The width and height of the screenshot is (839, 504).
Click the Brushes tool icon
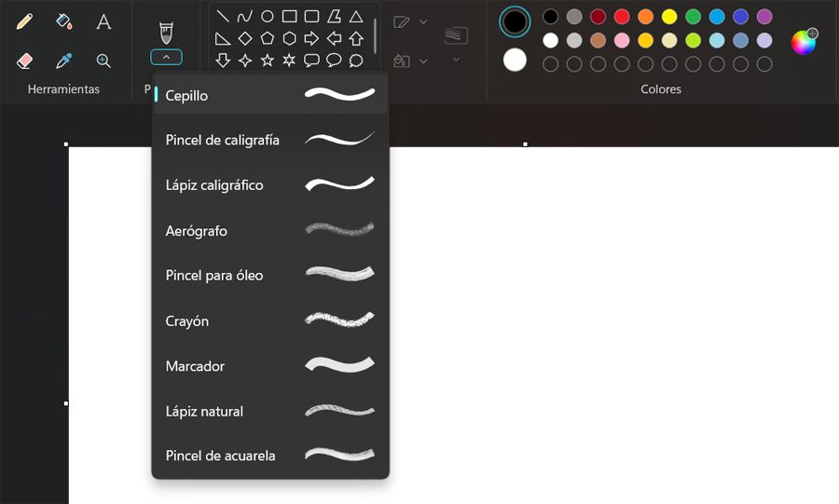[167, 33]
